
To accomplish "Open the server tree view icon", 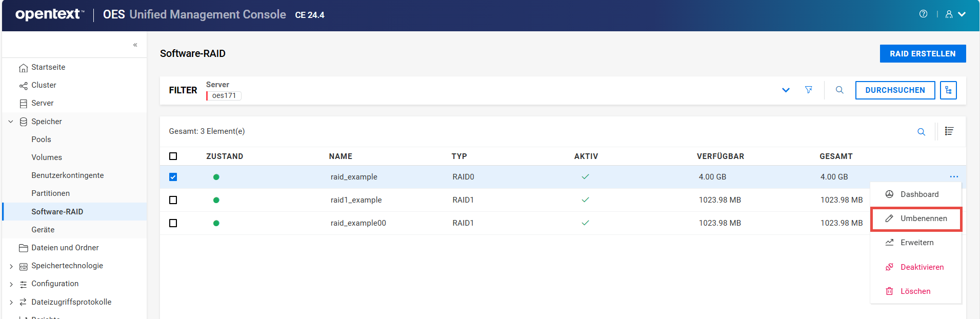I will tap(948, 90).
